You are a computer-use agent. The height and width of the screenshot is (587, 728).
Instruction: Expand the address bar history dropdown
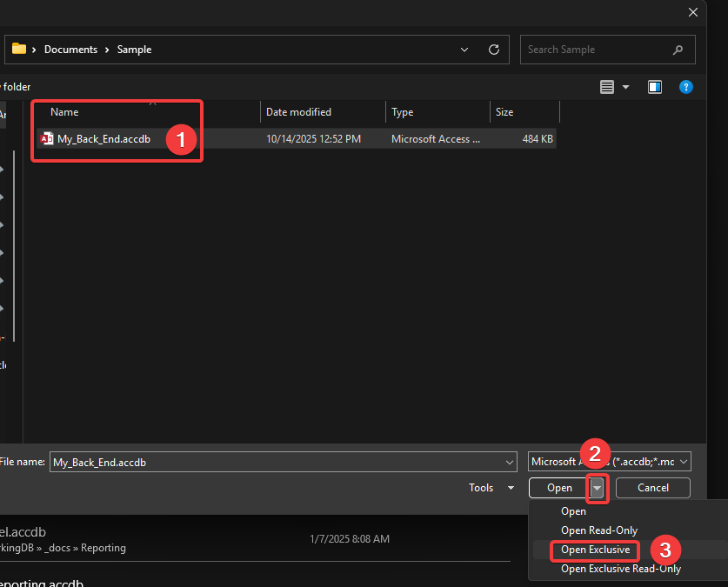[464, 50]
